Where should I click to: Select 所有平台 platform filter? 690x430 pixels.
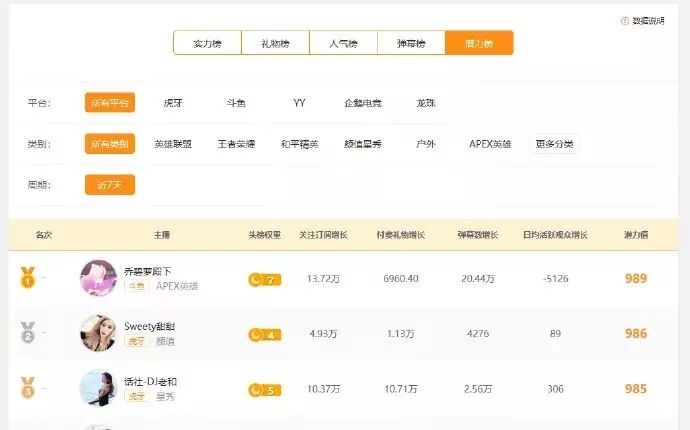(x=110, y=103)
